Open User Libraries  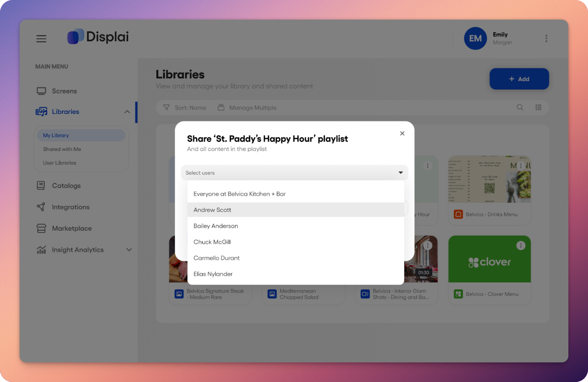coord(60,163)
